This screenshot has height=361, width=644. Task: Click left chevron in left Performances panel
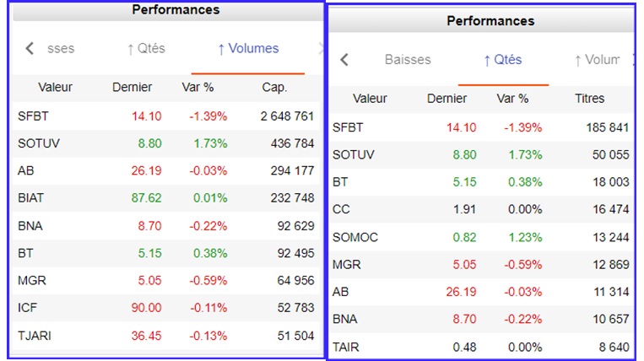click(x=30, y=49)
